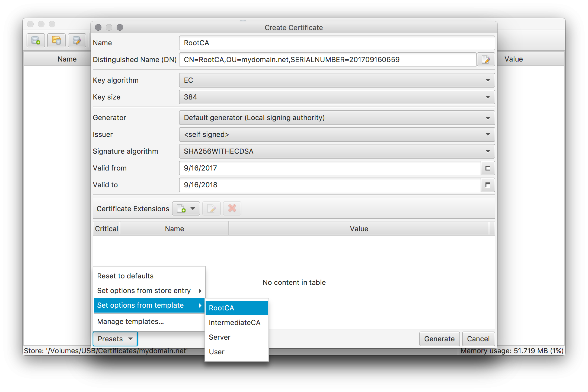The height and width of the screenshot is (392, 588).
Task: Open the Valid to calendar picker
Action: 488,185
